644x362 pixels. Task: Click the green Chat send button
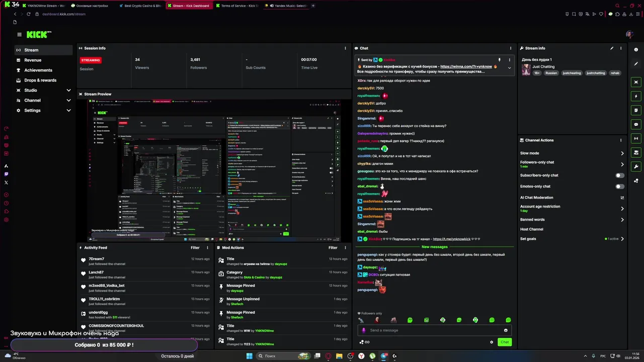(505, 342)
